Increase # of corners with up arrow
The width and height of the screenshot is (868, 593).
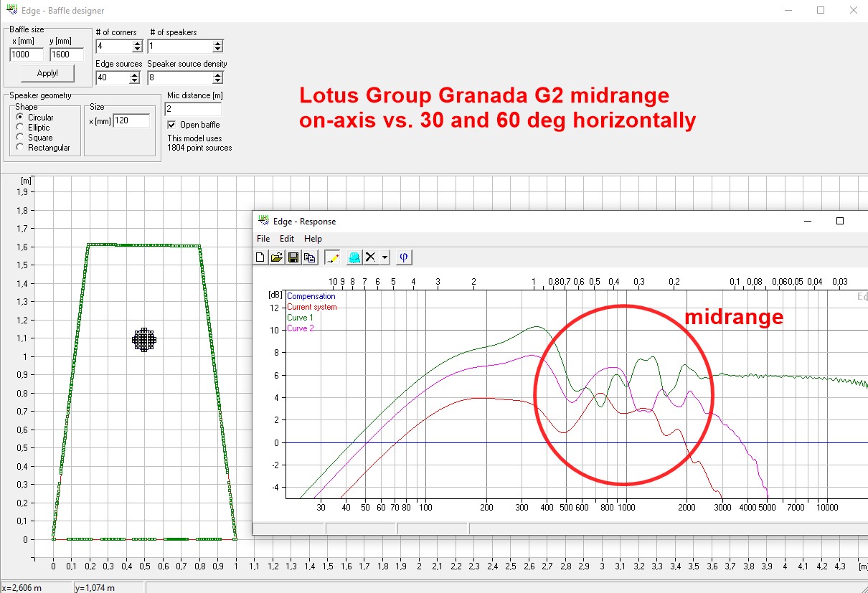pos(138,43)
